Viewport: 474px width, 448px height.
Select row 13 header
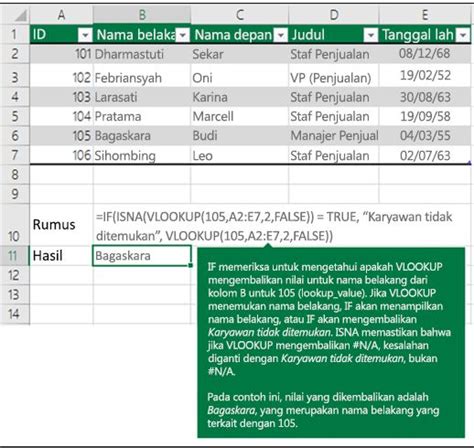[15, 295]
